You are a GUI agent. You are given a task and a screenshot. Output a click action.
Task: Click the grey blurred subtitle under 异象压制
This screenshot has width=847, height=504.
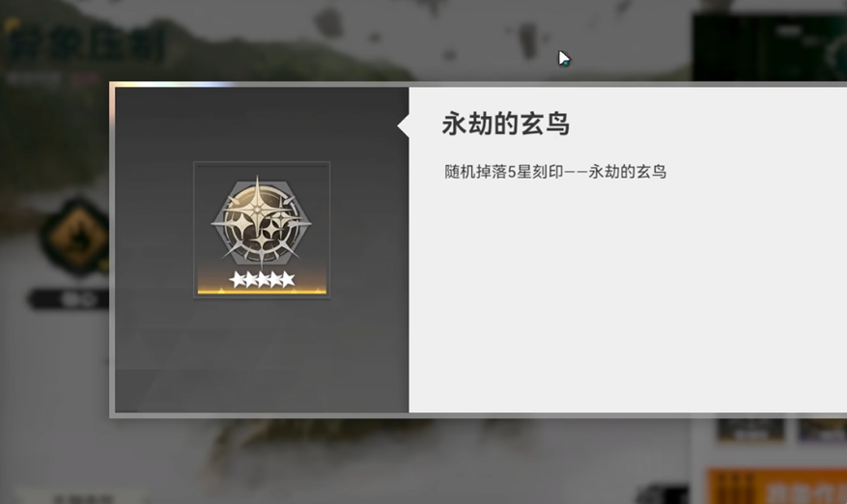tap(34, 79)
